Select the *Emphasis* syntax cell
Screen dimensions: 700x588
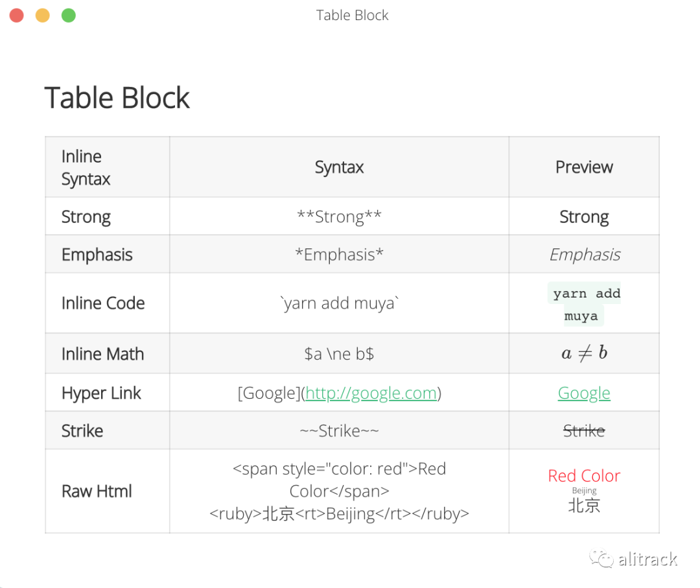(339, 254)
